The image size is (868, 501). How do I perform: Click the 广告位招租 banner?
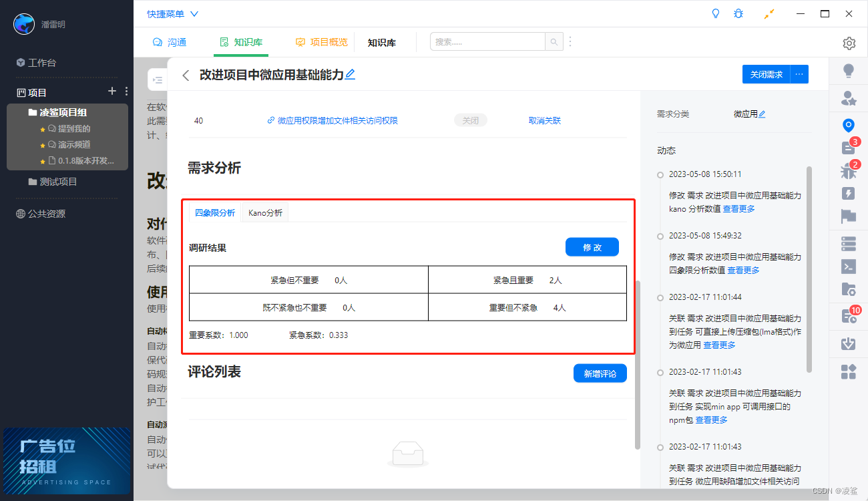pos(67,460)
